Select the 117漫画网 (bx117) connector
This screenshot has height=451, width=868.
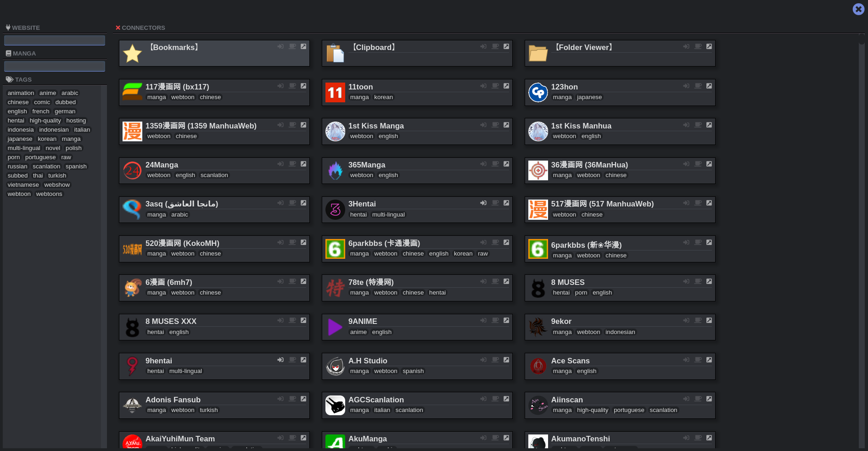click(214, 92)
